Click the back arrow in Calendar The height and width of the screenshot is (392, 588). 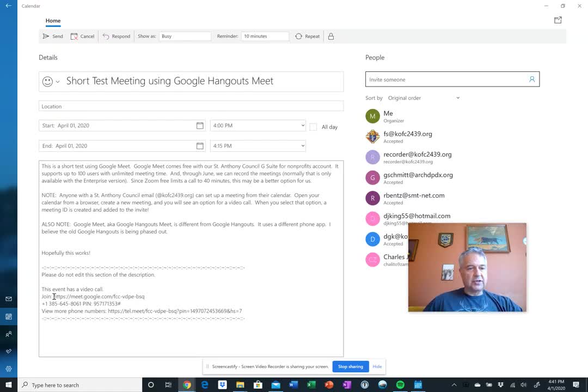(x=8, y=5)
